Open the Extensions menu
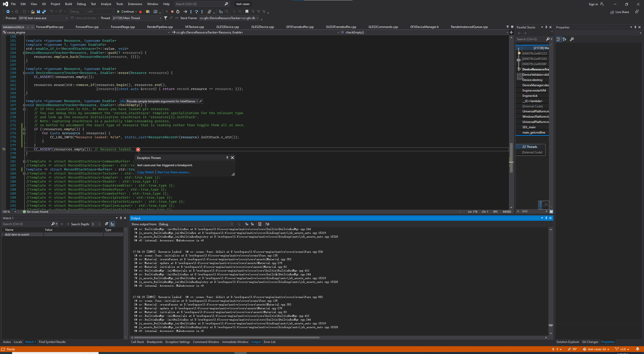Viewport: 644px width, 354px height. (x=135, y=4)
